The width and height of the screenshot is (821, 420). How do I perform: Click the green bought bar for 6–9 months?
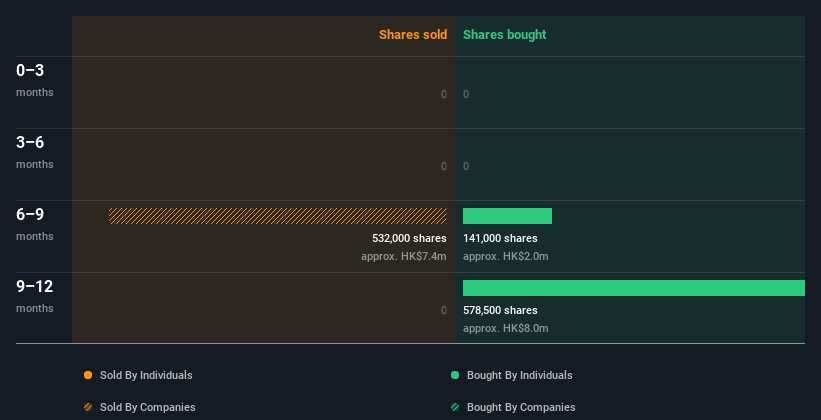(507, 216)
